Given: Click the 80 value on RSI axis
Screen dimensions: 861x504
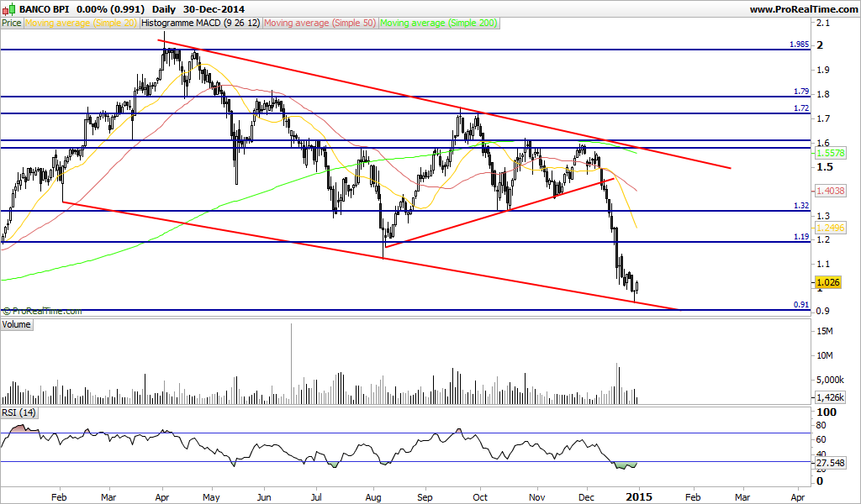Looking at the screenshot, I should tap(821, 426).
